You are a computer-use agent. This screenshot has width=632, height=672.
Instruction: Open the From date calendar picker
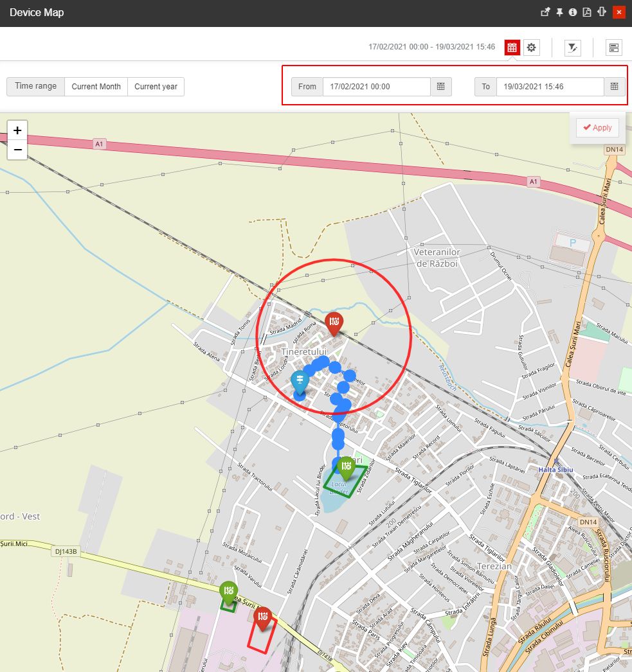click(441, 87)
